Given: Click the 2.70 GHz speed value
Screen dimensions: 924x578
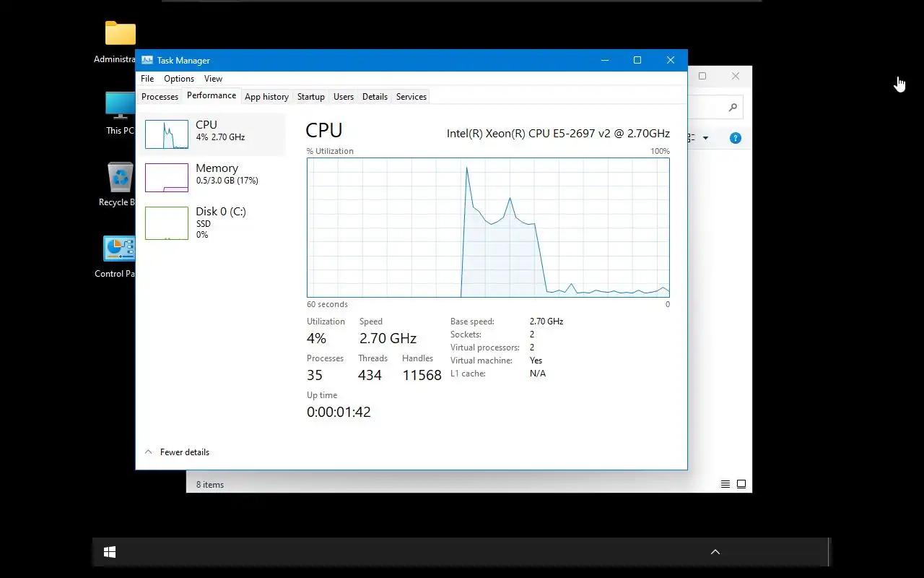Looking at the screenshot, I should [x=388, y=338].
